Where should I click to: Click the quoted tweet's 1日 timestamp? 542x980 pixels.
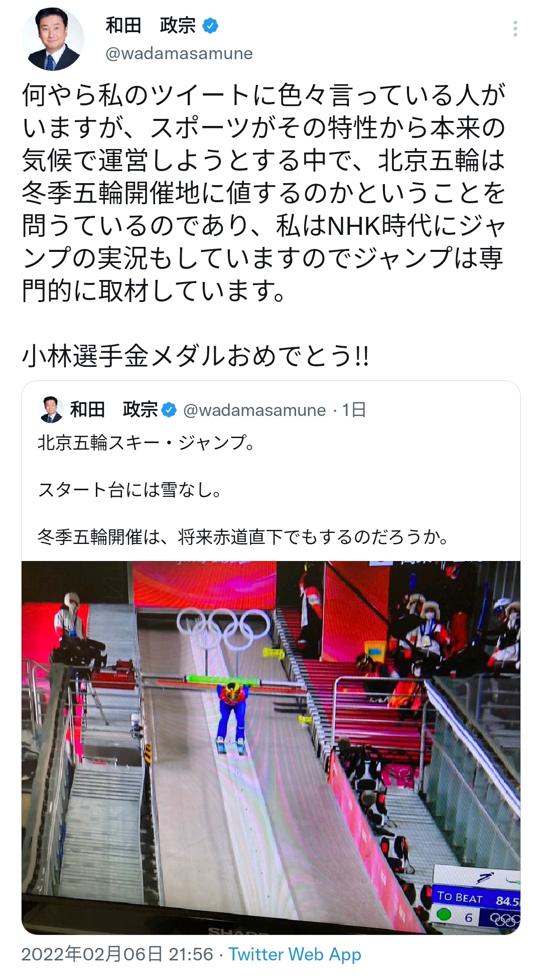coord(354,410)
